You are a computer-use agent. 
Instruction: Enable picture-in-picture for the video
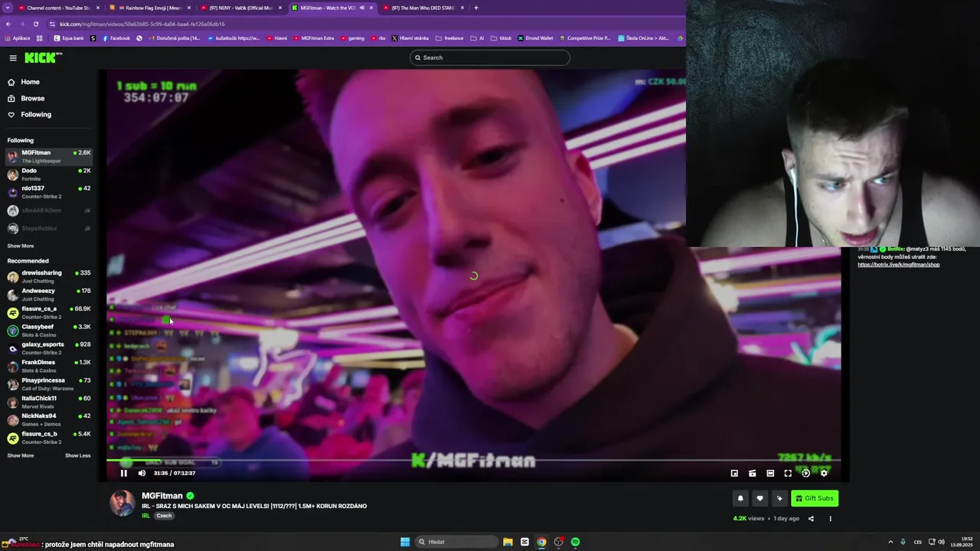click(x=734, y=473)
